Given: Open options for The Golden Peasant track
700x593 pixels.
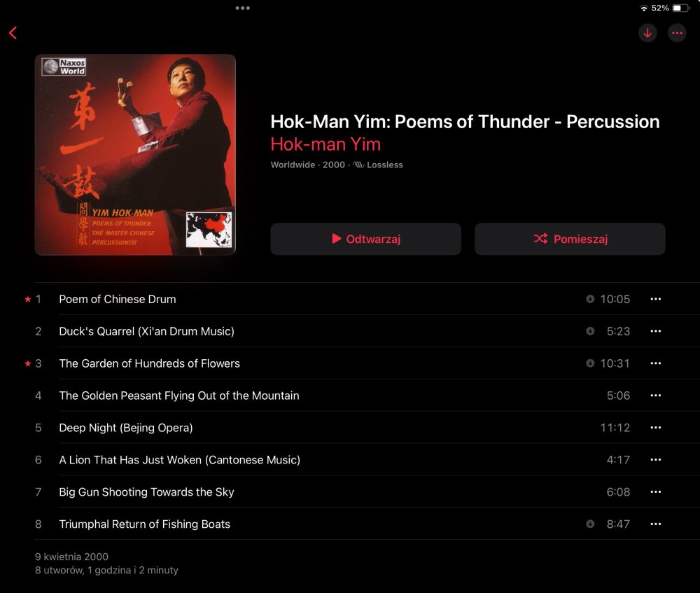Looking at the screenshot, I should click(655, 395).
